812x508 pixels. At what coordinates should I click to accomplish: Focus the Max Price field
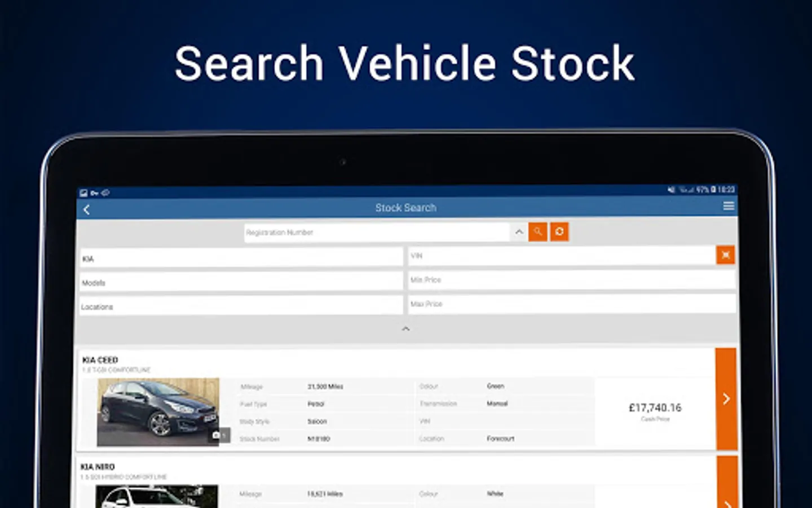[x=571, y=304]
